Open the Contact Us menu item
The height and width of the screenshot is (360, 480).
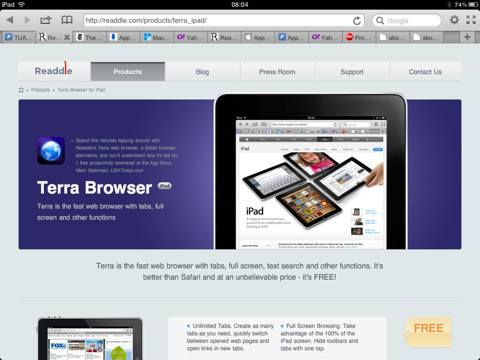point(426,71)
